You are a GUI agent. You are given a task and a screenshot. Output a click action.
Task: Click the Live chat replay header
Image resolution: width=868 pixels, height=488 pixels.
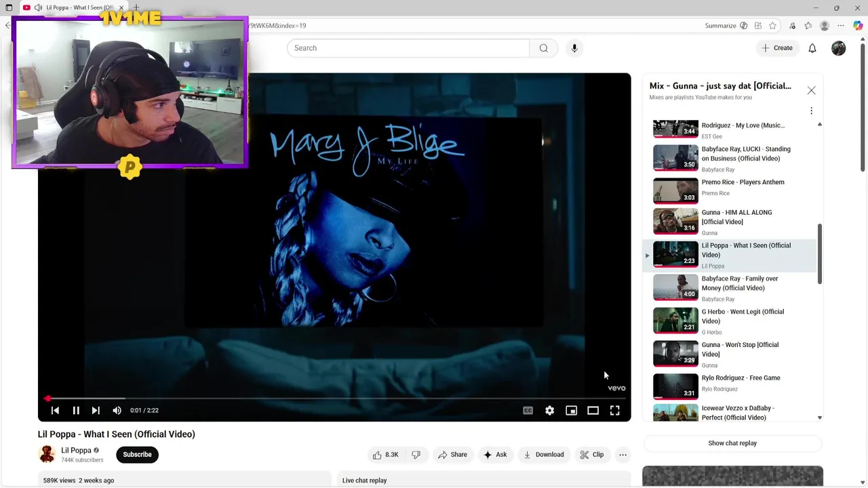tap(364, 481)
